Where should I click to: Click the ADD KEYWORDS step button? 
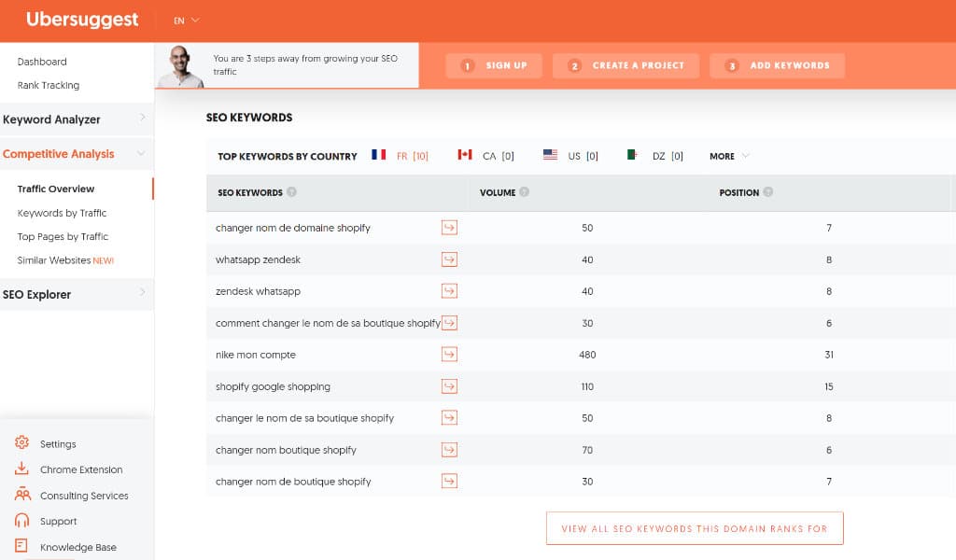(x=778, y=65)
